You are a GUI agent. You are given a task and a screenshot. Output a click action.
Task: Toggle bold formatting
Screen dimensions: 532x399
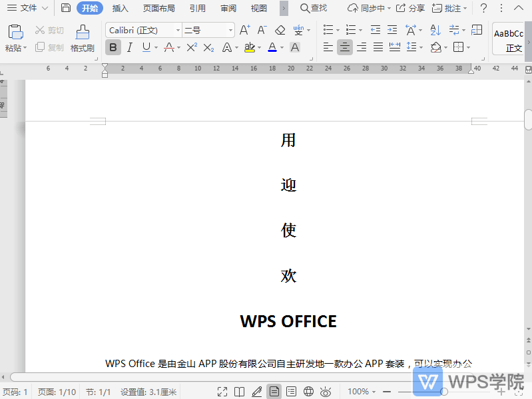click(113, 47)
